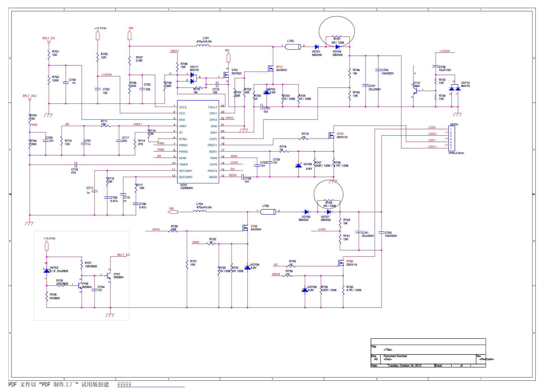555x392 pixels.
Task: Click the V707 2N3904 transistor symbol
Action: pos(109,276)
